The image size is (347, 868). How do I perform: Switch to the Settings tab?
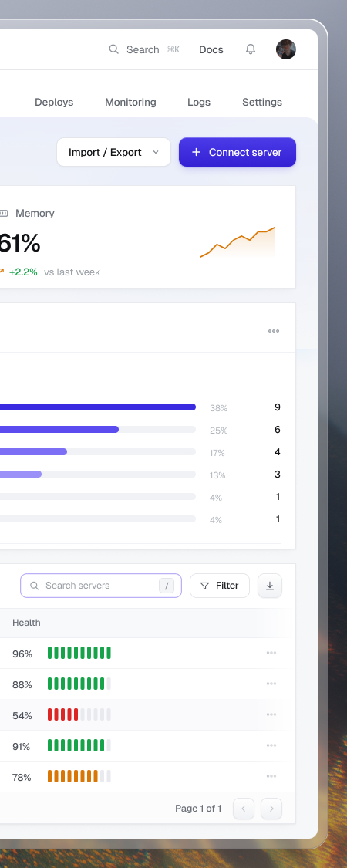[262, 102]
